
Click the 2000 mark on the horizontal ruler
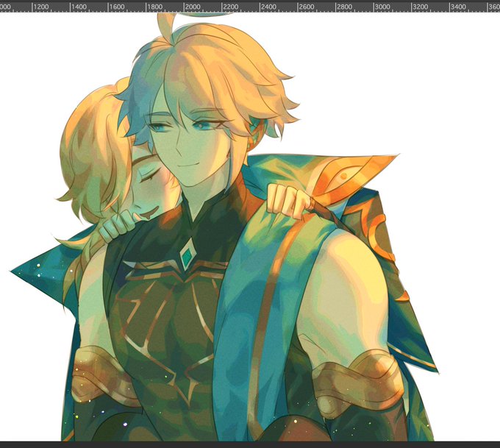click(193, 7)
